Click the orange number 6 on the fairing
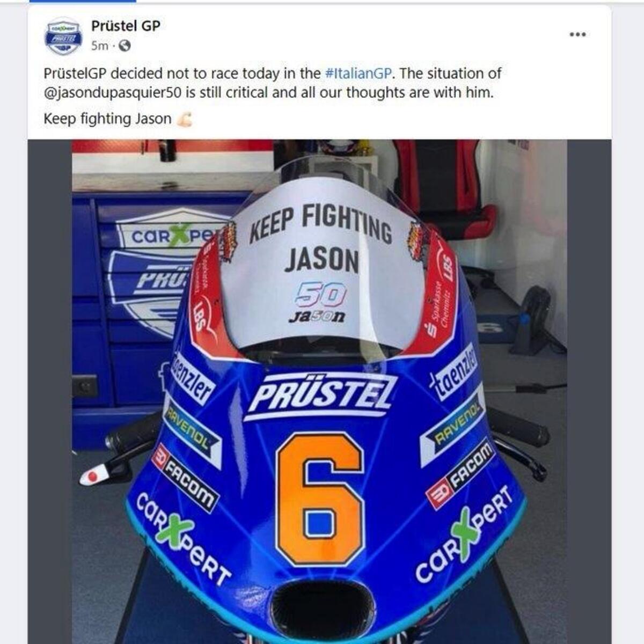 [x=320, y=498]
